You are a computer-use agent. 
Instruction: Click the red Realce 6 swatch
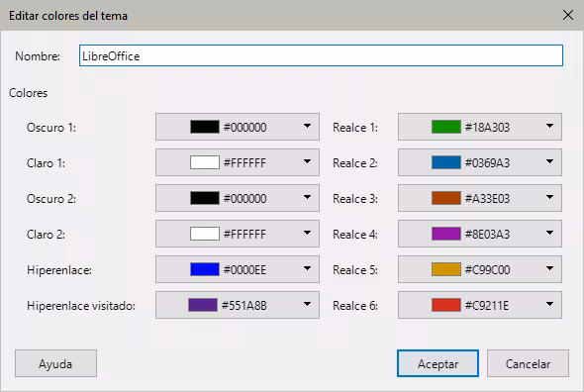(446, 305)
